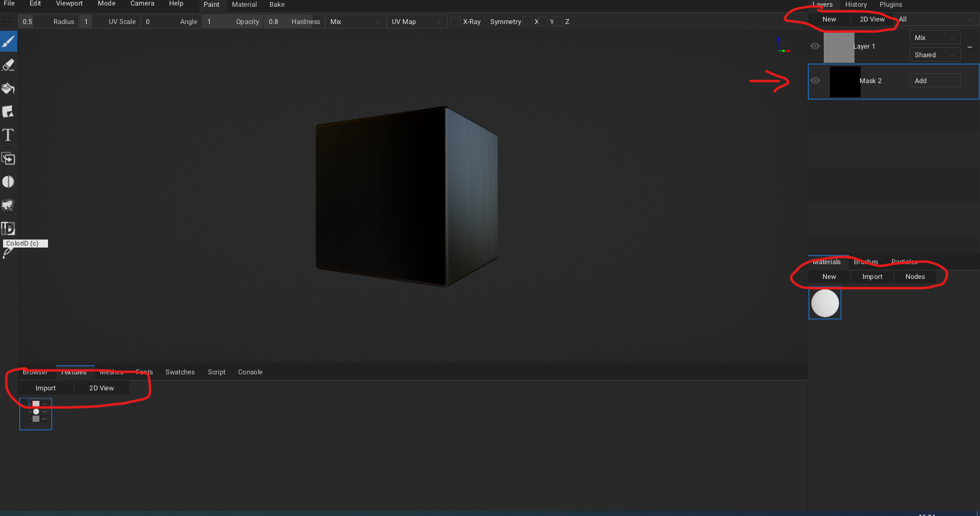Open the Viewport menu
Viewport: 980px width, 516px height.
70,4
